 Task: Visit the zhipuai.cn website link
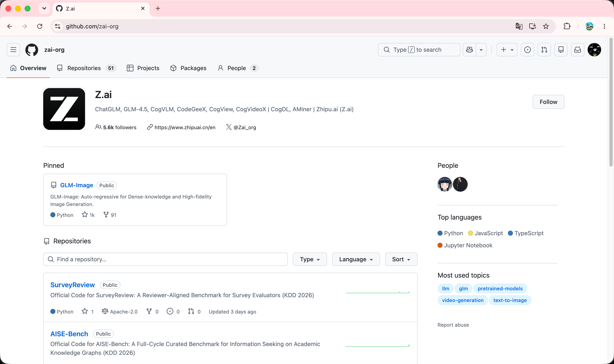coord(185,127)
